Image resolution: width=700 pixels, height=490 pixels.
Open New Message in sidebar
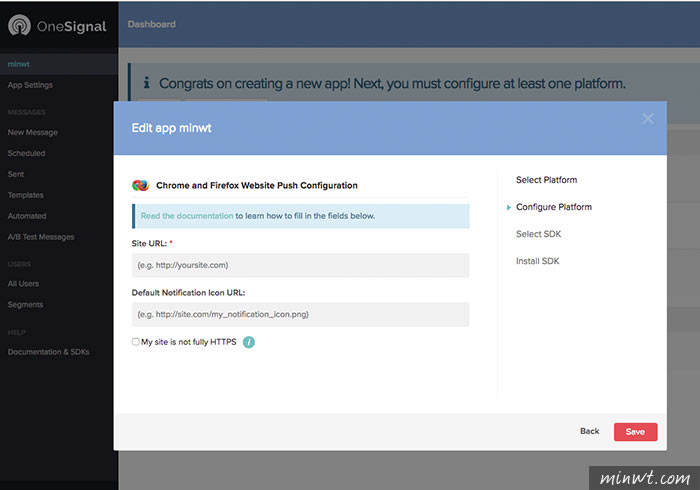33,133
